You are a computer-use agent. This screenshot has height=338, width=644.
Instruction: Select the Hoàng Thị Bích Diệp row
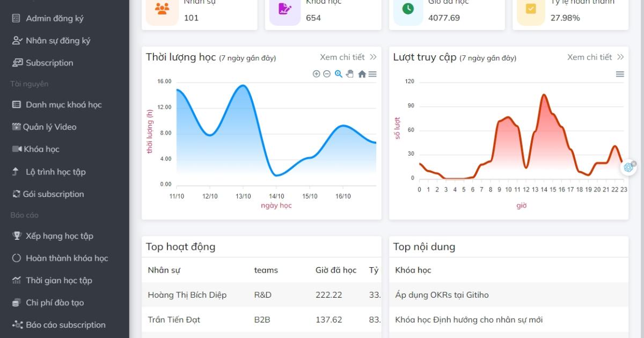tap(261, 295)
